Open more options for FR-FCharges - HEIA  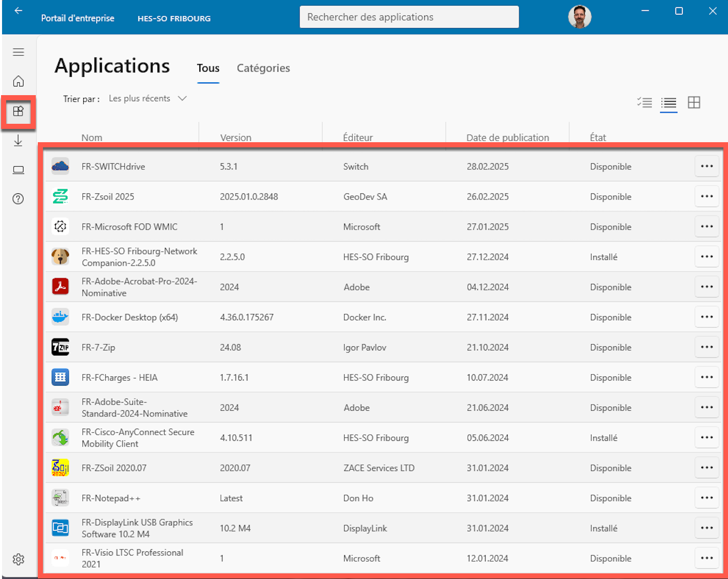pyautogui.click(x=707, y=377)
